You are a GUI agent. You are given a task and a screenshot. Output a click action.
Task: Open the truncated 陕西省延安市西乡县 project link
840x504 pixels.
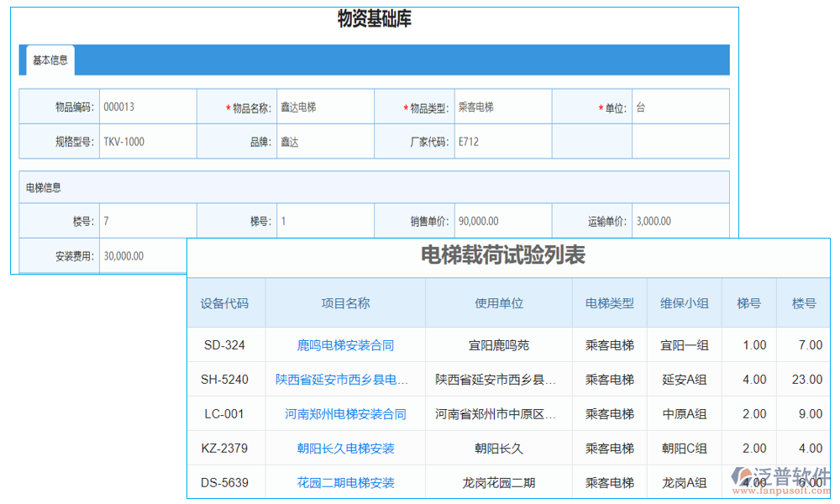click(345, 379)
